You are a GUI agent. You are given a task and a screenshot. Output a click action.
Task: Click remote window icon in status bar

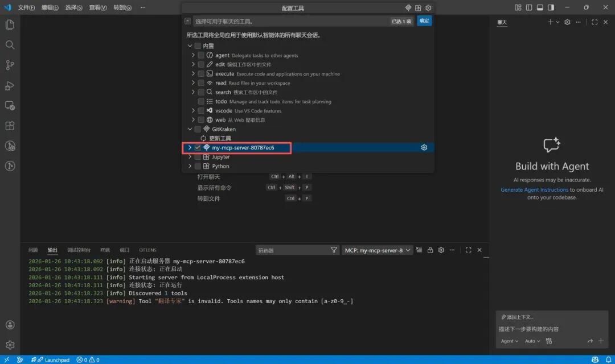point(7,359)
